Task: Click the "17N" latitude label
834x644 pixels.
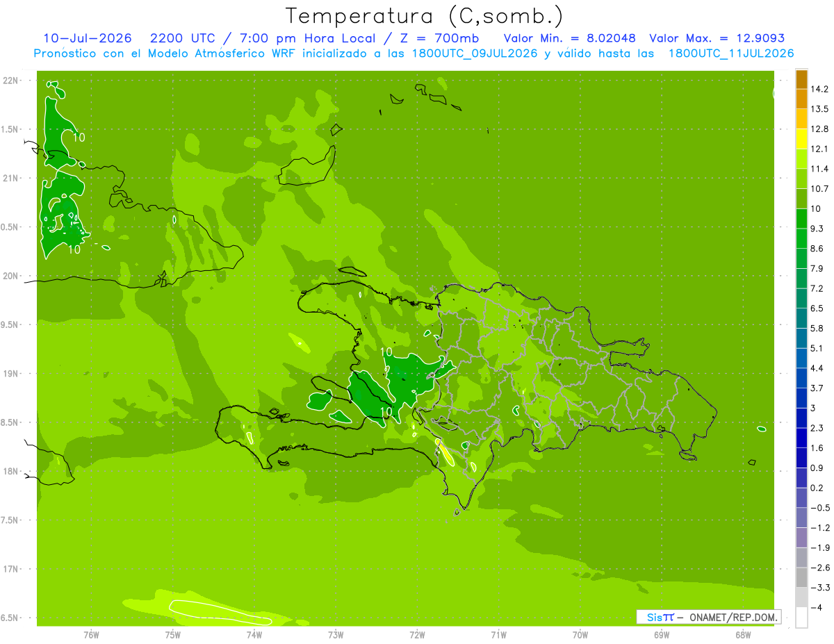Action: [x=11, y=569]
